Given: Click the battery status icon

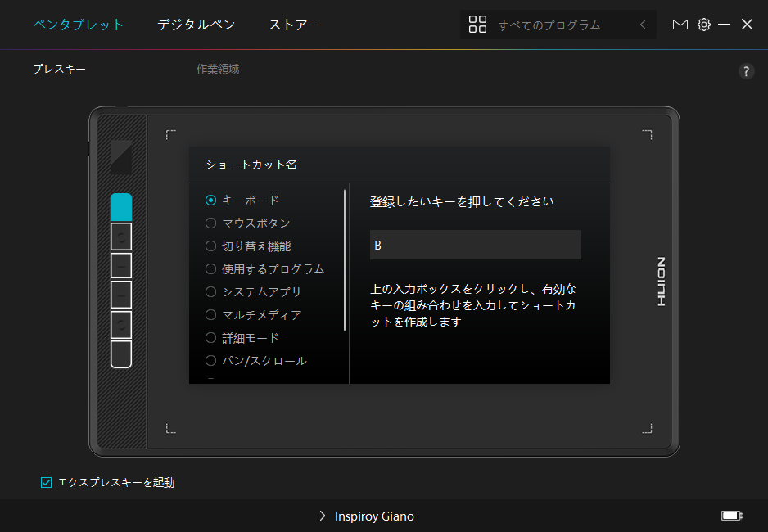Looking at the screenshot, I should click(732, 516).
